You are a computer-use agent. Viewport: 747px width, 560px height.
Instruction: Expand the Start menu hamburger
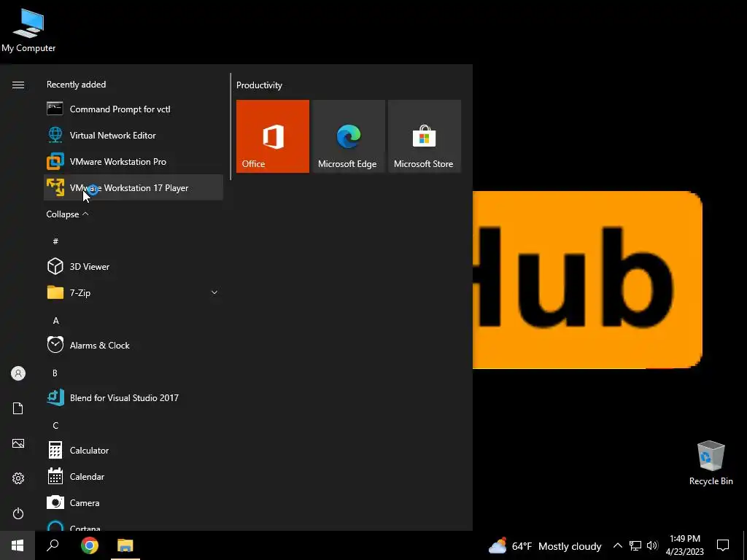pos(18,85)
